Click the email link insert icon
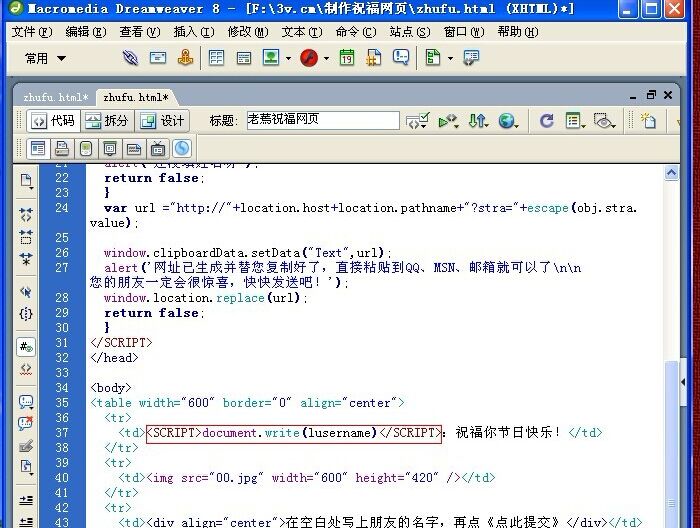700x528 pixels. click(158, 58)
